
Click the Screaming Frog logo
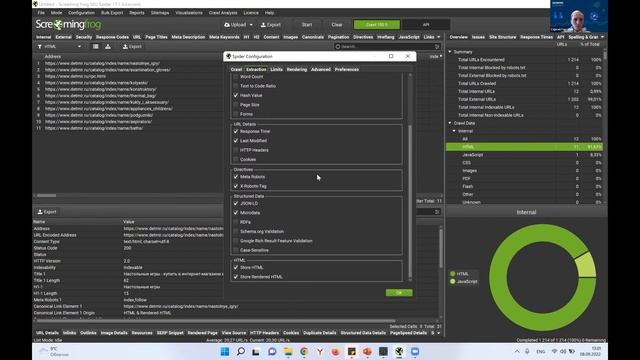pyautogui.click(x=68, y=24)
